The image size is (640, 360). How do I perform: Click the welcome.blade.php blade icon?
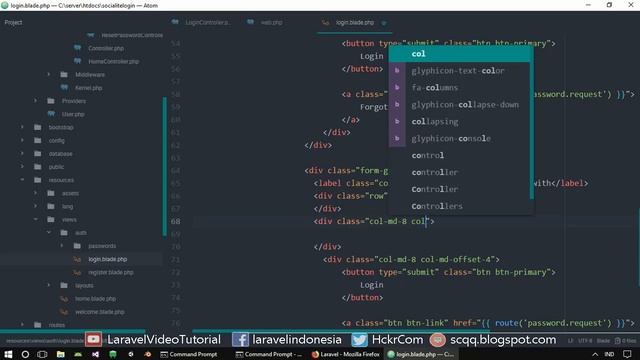click(64, 312)
